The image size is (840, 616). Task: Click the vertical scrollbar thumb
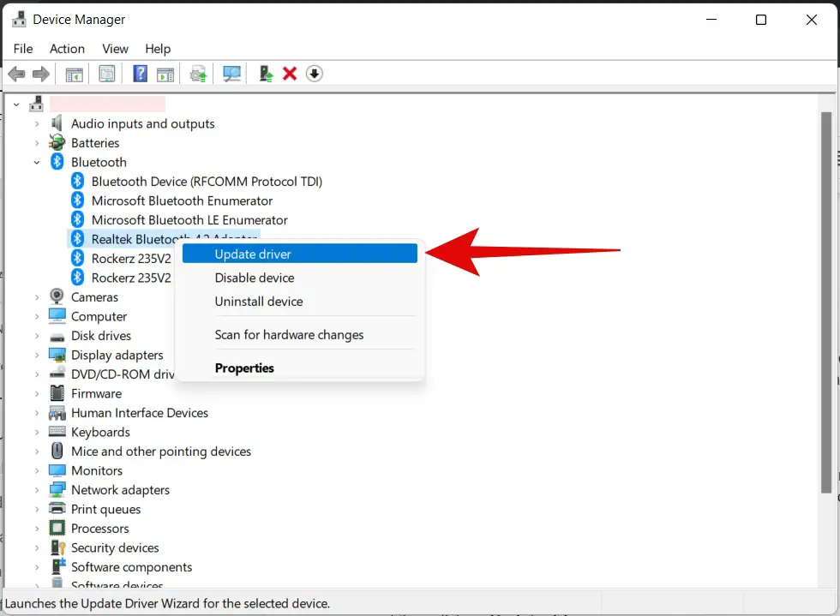(826, 302)
